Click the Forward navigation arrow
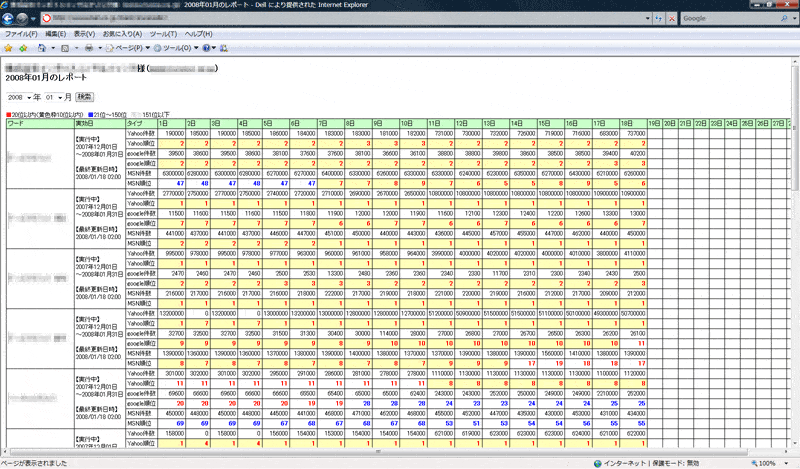 click(22, 19)
